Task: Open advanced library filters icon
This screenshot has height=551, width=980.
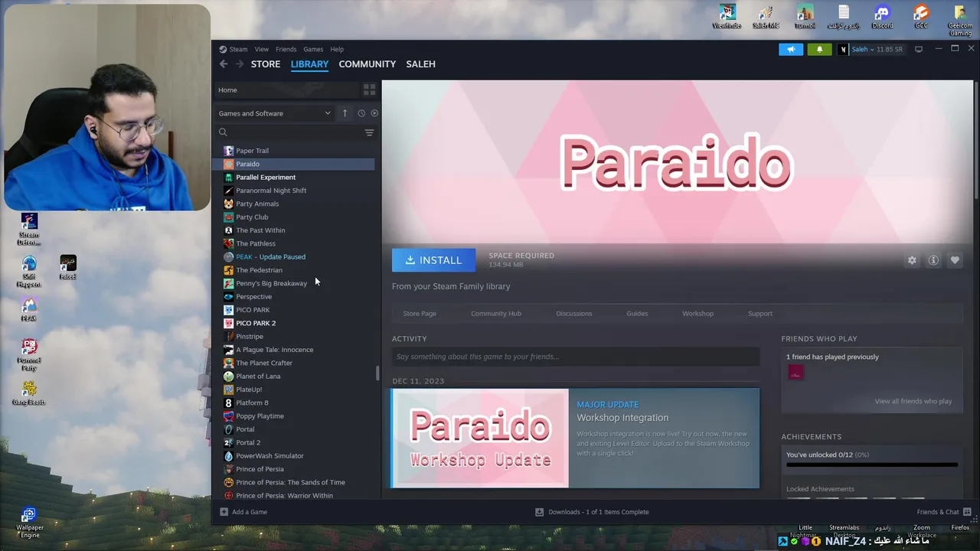Action: (369, 132)
